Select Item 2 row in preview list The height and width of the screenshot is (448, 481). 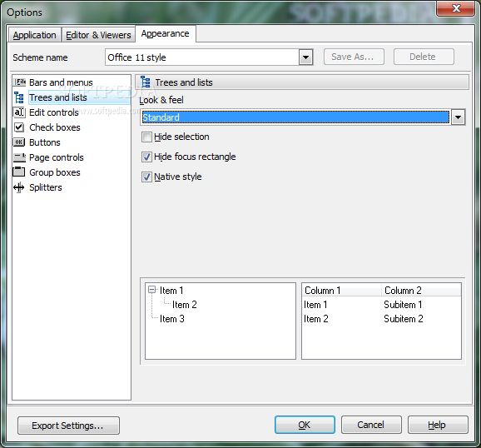tap(315, 318)
